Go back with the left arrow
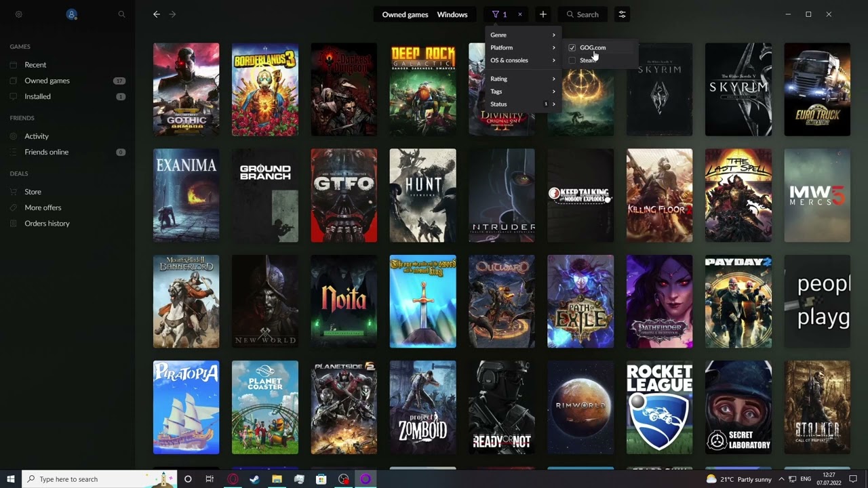Image resolution: width=868 pixels, height=488 pixels. click(x=157, y=14)
